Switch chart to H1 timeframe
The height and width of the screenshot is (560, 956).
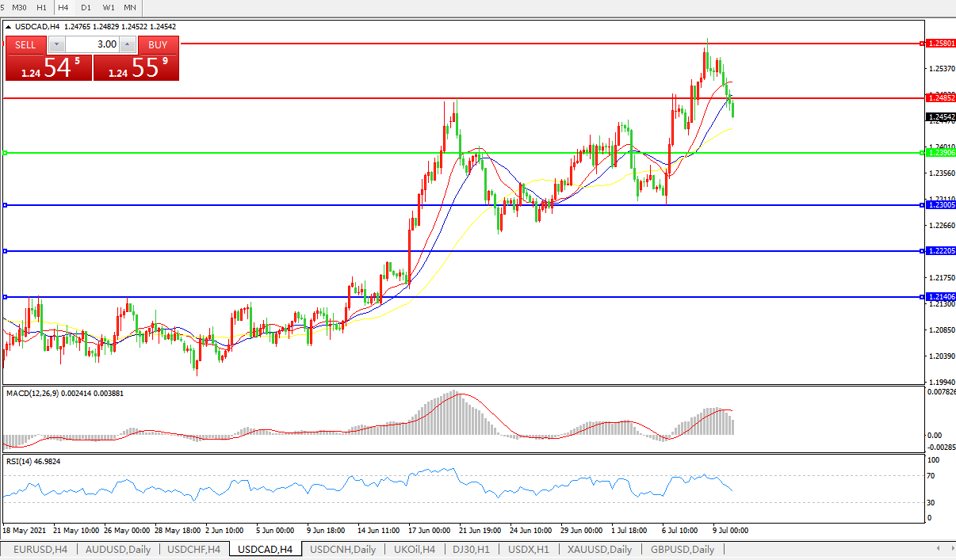point(42,7)
